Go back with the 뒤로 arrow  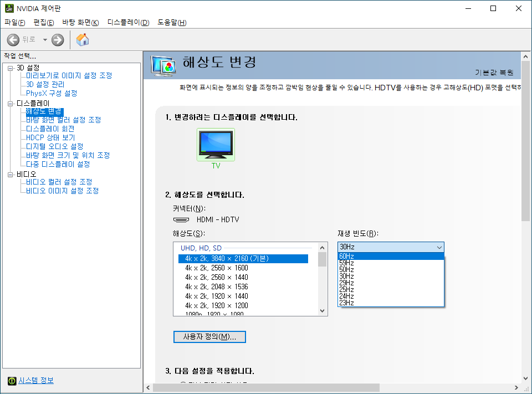point(13,40)
